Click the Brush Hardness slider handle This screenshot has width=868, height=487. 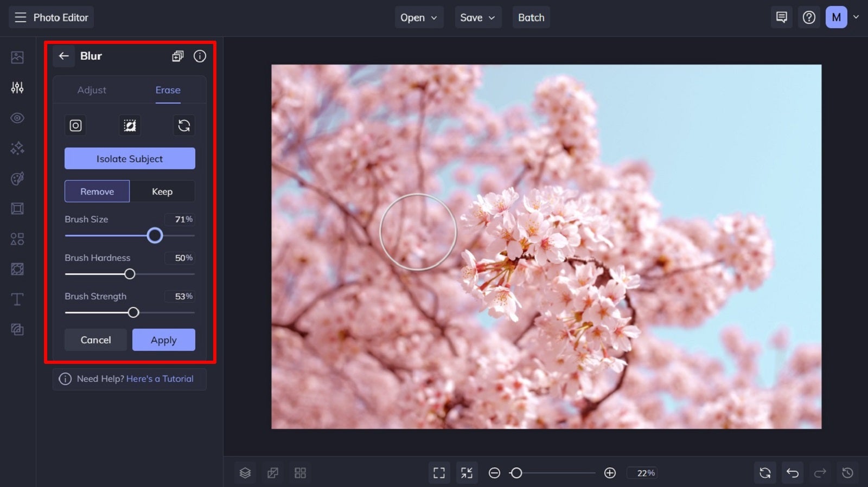click(130, 274)
